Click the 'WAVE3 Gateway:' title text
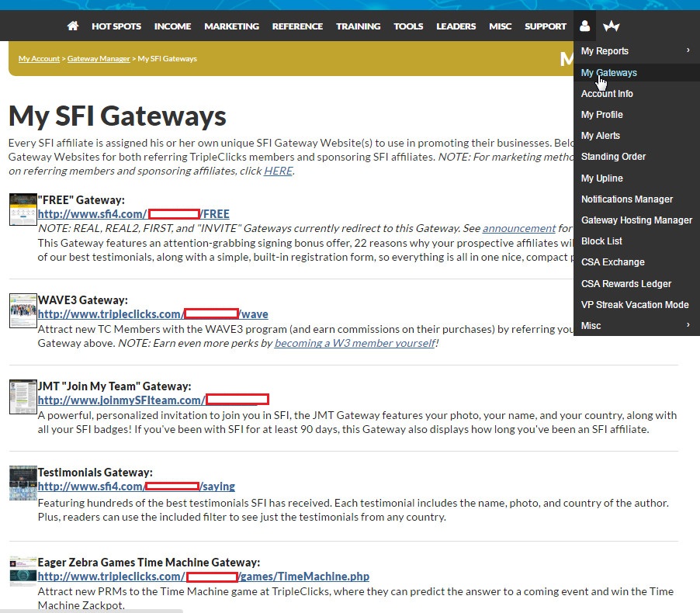The width and height of the screenshot is (700, 613). click(82, 300)
